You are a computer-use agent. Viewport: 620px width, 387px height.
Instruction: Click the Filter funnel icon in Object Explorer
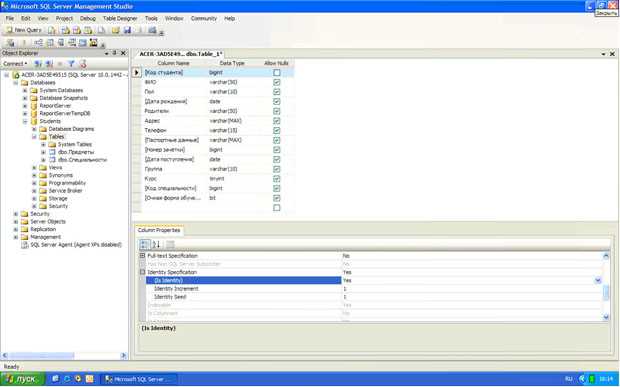coord(71,63)
